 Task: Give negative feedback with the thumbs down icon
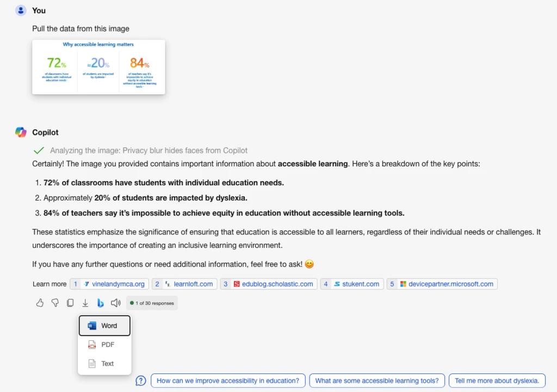pyautogui.click(x=55, y=303)
